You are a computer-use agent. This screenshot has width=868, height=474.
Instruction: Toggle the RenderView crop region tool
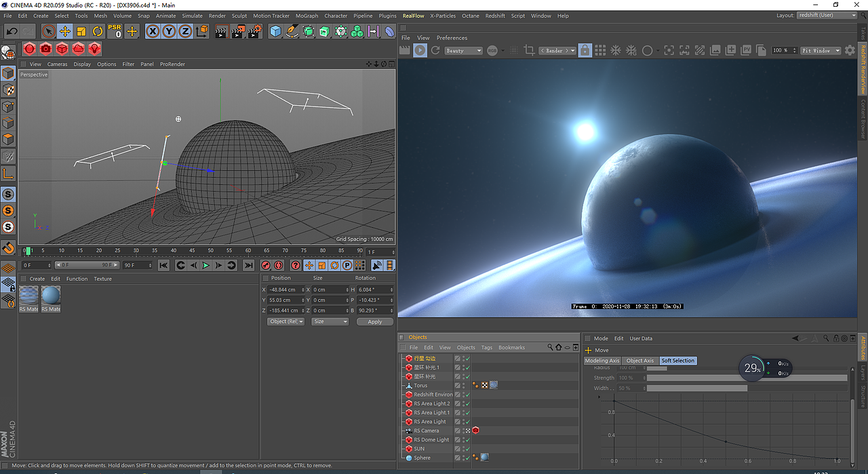(530, 50)
